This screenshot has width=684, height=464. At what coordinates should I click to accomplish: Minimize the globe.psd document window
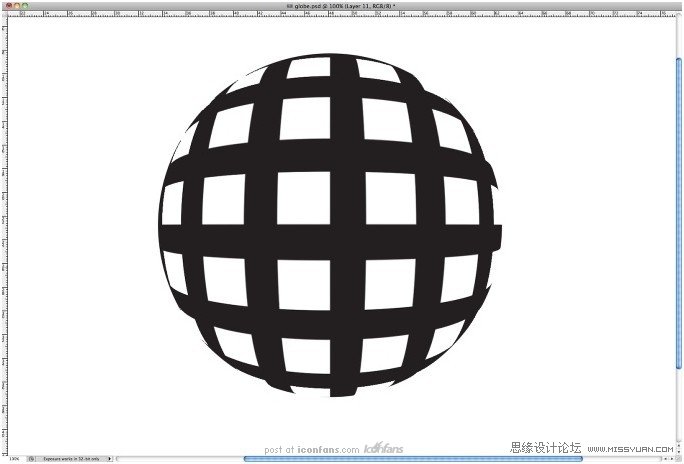click(15, 5)
